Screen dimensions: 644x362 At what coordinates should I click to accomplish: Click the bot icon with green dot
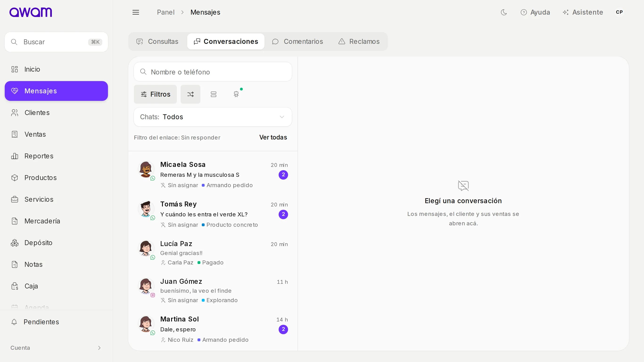(236, 94)
